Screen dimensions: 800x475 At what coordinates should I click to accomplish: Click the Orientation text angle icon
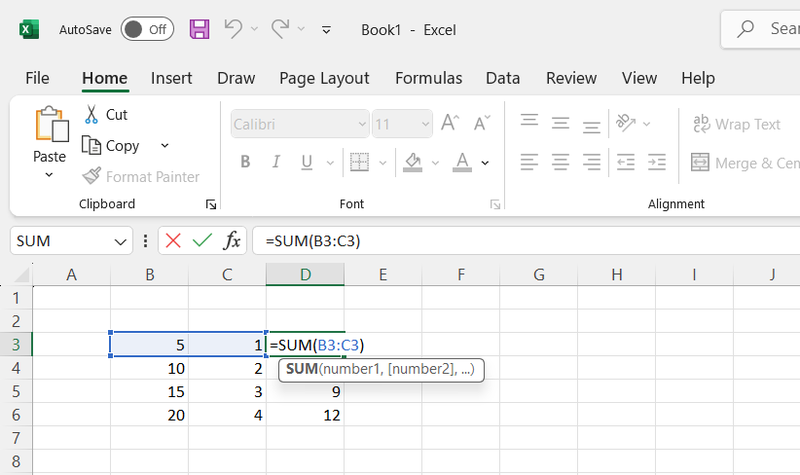[x=626, y=122]
